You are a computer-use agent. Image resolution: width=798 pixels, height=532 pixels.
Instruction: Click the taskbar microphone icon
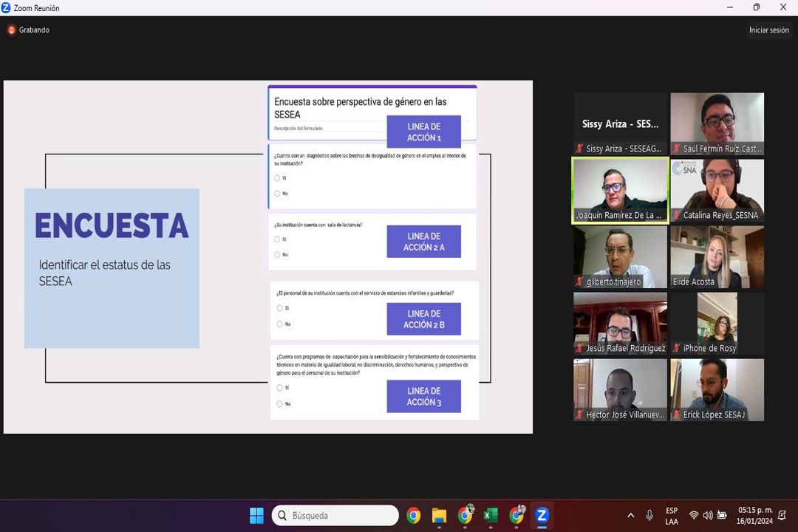pos(649,516)
